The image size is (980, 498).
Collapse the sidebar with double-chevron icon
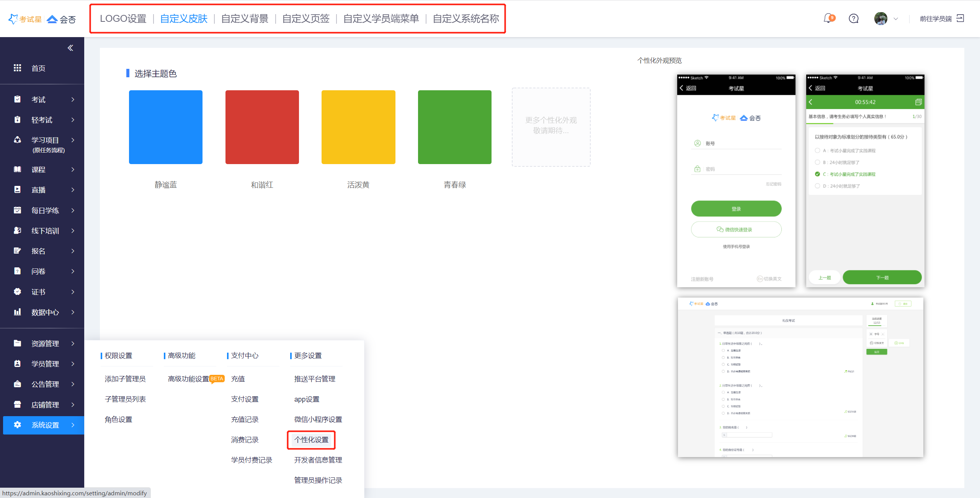point(70,48)
